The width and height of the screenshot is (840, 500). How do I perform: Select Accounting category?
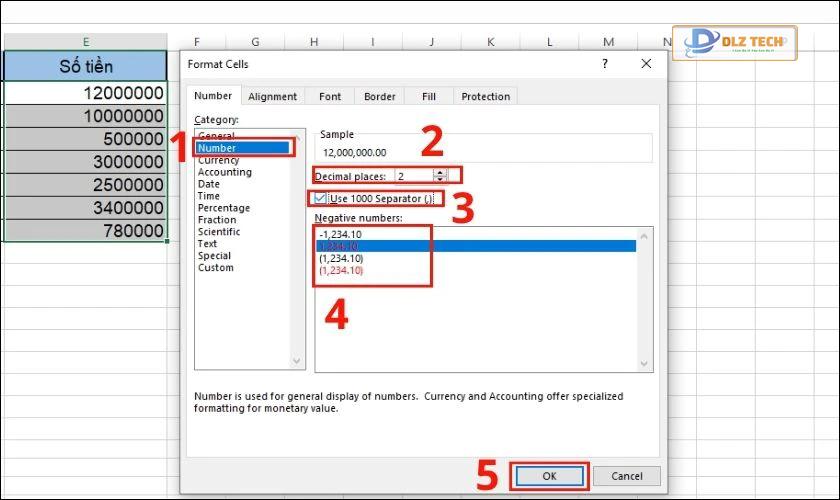coord(224,172)
